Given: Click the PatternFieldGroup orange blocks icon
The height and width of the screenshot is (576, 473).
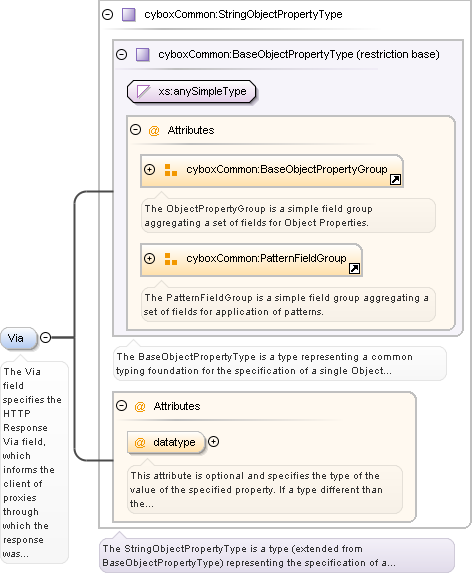Looking at the screenshot, I should 171,259.
